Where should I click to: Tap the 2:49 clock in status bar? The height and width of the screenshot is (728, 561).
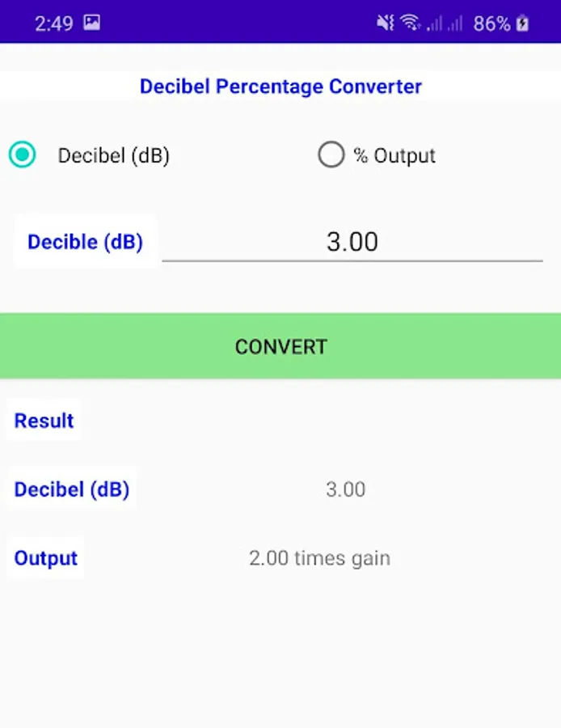(x=53, y=23)
